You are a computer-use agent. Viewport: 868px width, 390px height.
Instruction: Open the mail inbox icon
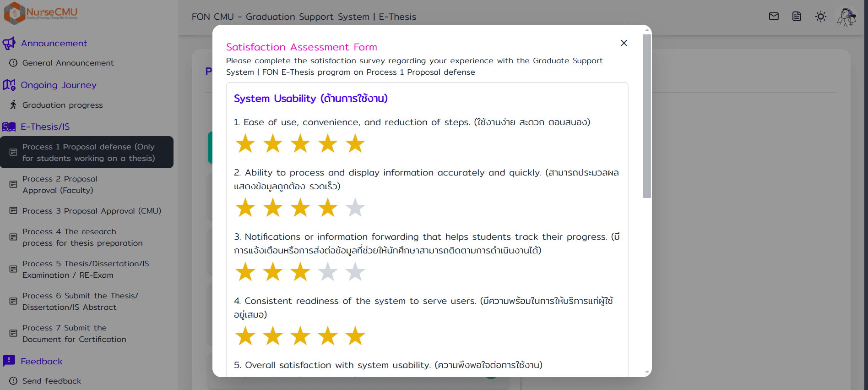(x=774, y=16)
